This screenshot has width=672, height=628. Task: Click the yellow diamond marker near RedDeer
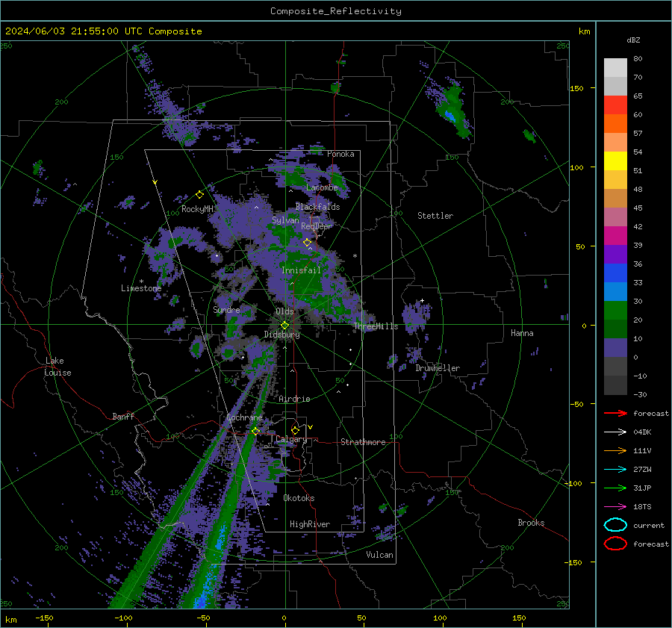(x=307, y=243)
